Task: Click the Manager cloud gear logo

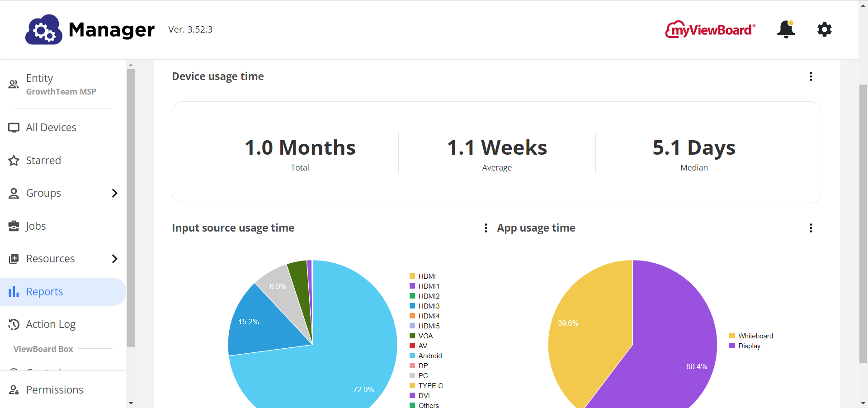Action: [44, 29]
